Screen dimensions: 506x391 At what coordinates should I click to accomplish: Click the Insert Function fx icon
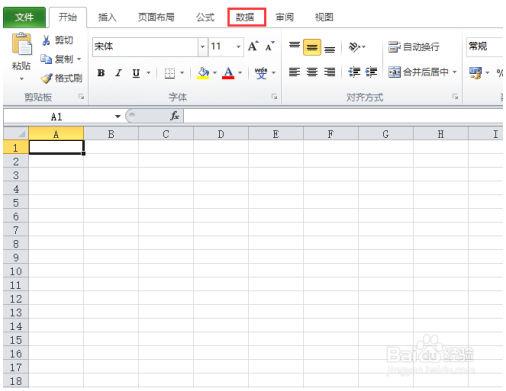(174, 116)
